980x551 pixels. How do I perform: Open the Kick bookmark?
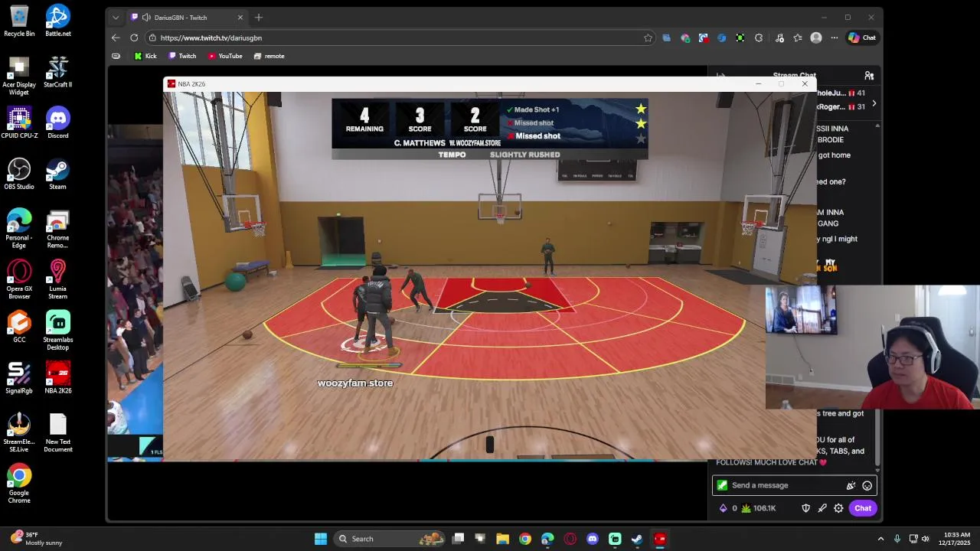pyautogui.click(x=145, y=56)
